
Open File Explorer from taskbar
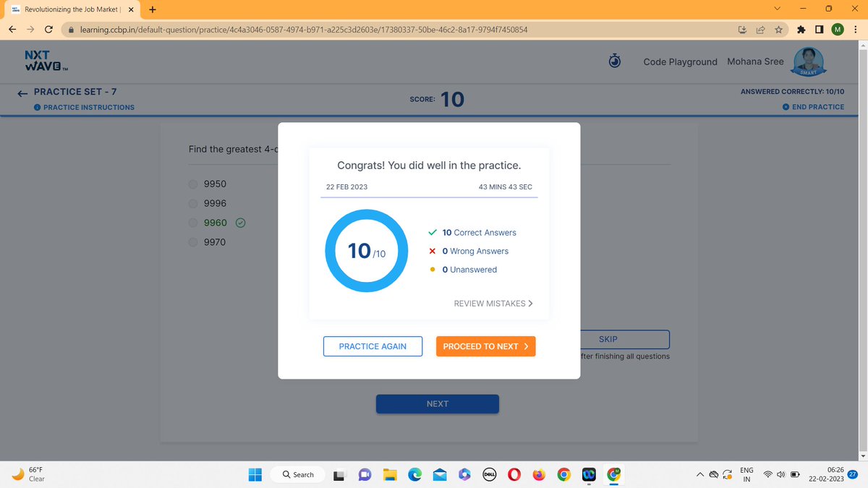click(x=391, y=475)
